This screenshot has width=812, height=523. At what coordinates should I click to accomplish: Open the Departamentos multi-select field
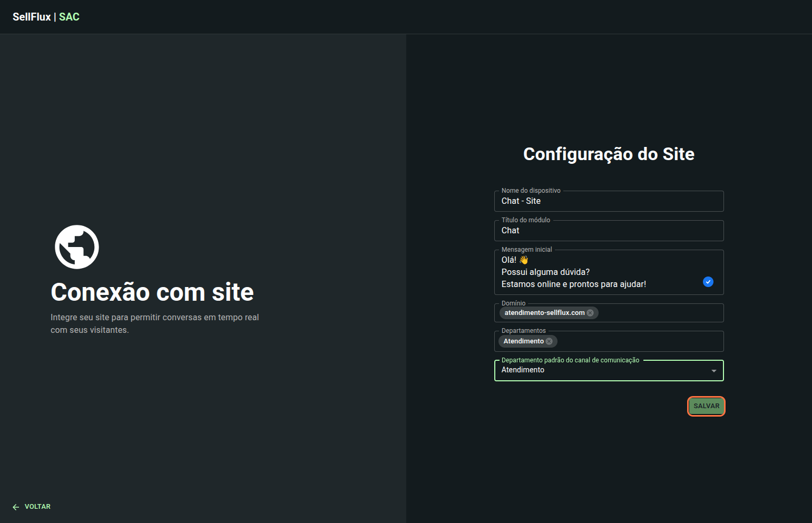638,341
